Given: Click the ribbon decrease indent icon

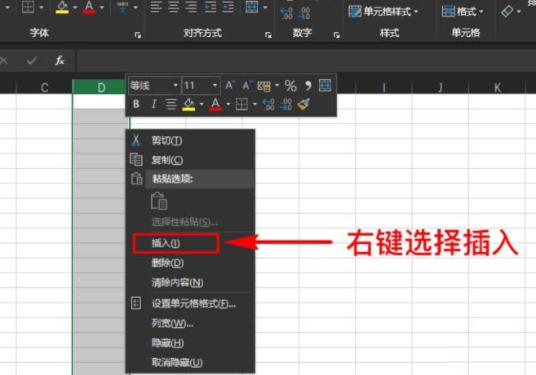Looking at the screenshot, I should (210, 7).
